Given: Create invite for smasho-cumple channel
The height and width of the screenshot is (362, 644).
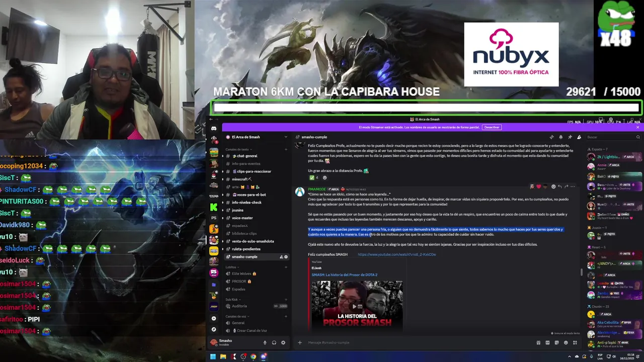Looking at the screenshot, I should point(281,257).
